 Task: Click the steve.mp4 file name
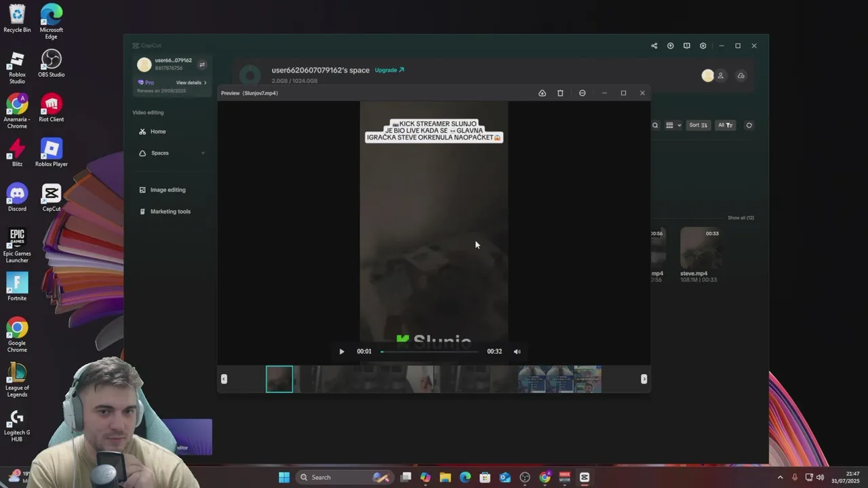tap(694, 274)
